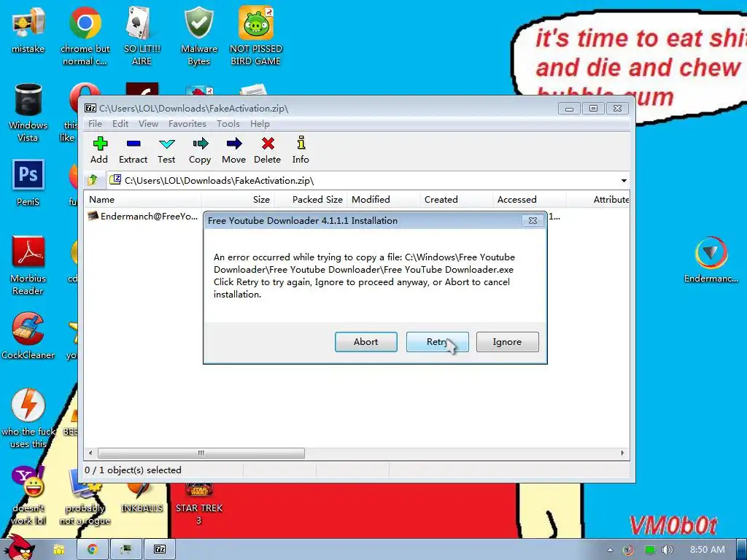Sort by Created column header
Screen dimensions: 747x560
[x=457, y=200]
